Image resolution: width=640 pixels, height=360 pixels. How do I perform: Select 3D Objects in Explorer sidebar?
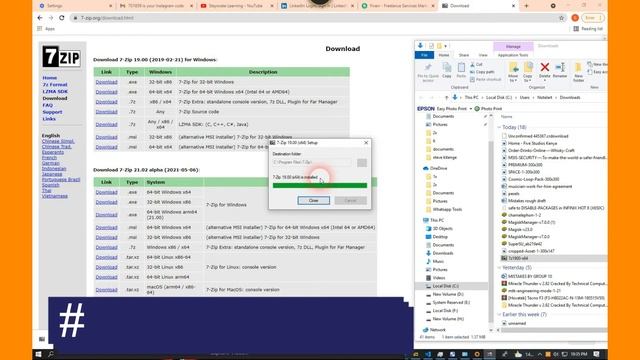click(x=442, y=229)
